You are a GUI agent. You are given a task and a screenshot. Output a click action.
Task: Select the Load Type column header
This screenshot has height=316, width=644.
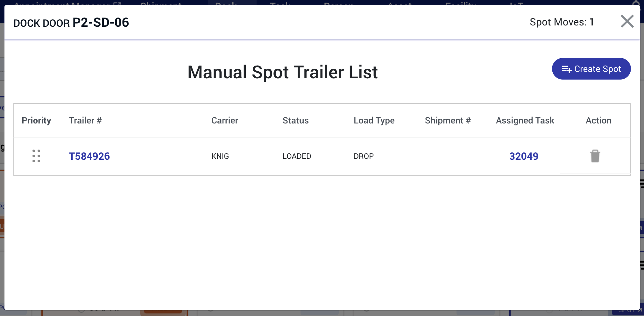374,120
